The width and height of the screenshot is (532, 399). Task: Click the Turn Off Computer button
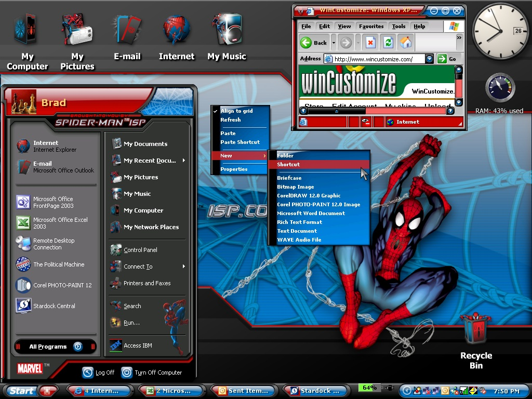coord(152,373)
